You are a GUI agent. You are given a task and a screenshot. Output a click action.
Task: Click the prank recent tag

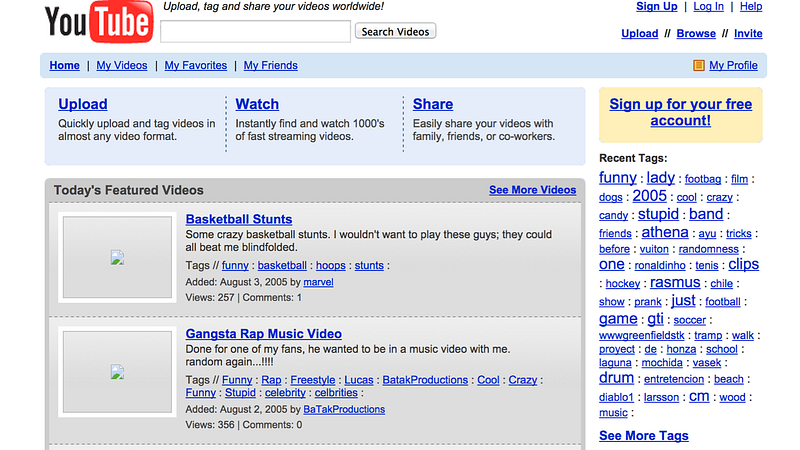(x=648, y=302)
